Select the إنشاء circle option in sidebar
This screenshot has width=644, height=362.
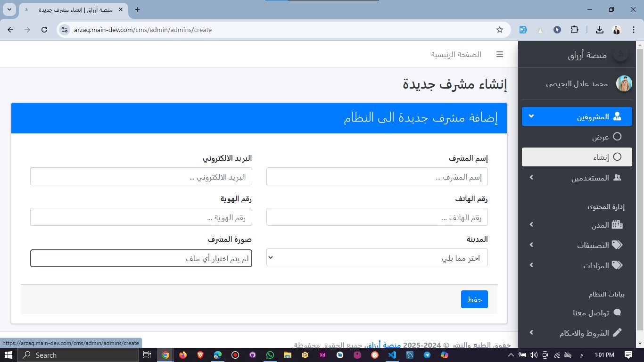tap(617, 157)
